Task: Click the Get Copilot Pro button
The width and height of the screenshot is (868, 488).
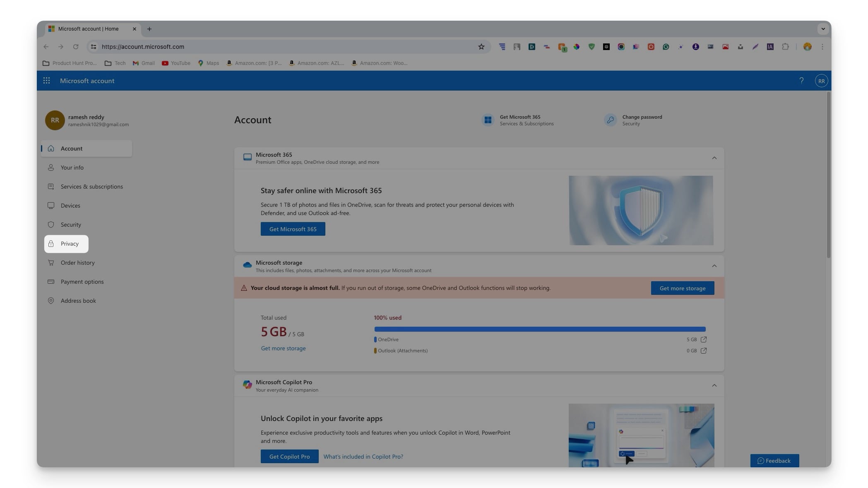Action: [x=289, y=457]
